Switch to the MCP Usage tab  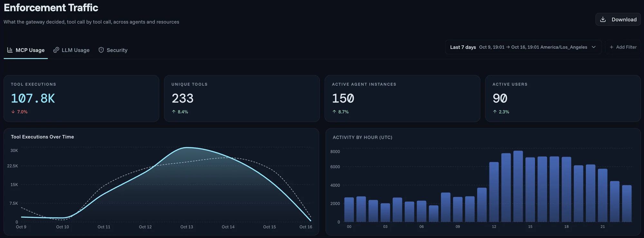point(26,50)
